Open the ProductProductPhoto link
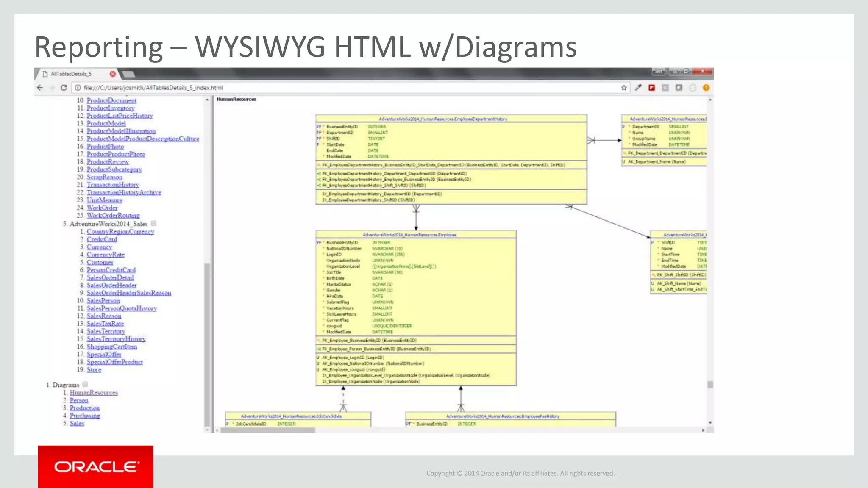Image resolution: width=868 pixels, height=488 pixels. tap(116, 154)
